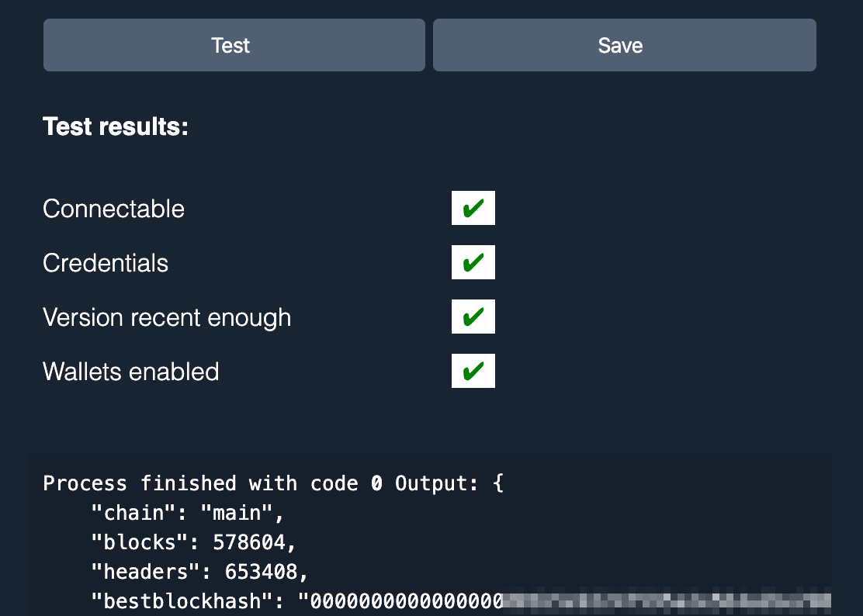The image size is (863, 616).
Task: Click the leading zeros of bestblockhash value
Action: click(x=404, y=601)
